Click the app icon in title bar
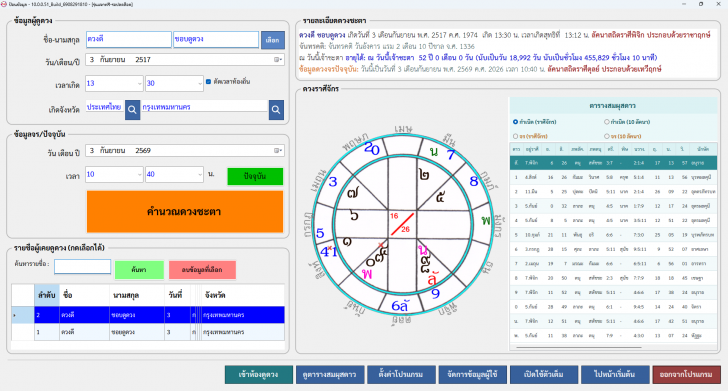The height and width of the screenshot is (391, 728). click(x=4, y=4)
